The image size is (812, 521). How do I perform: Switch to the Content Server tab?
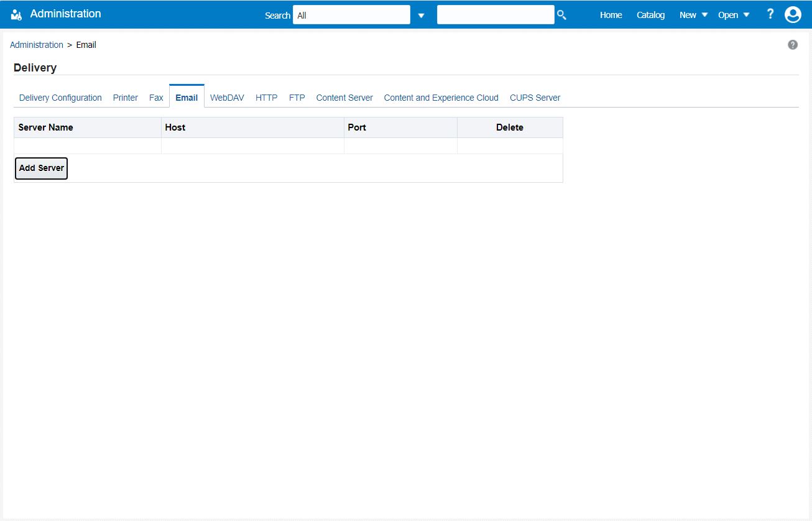coord(344,98)
